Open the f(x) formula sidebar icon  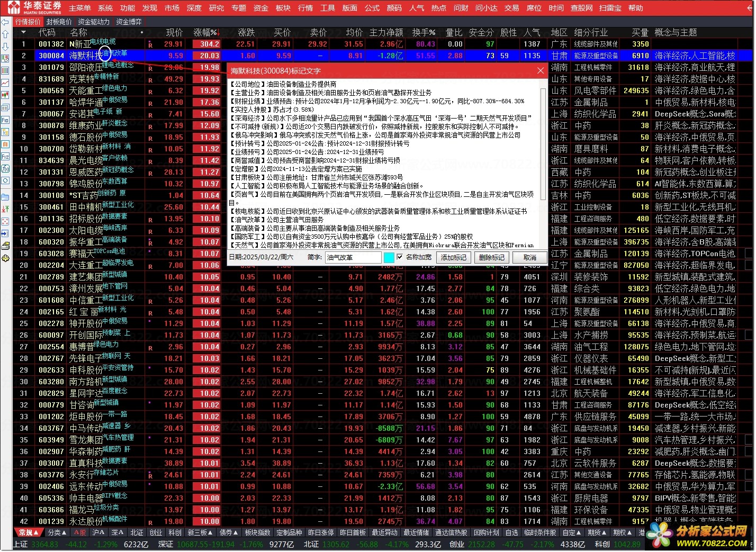tap(5, 169)
